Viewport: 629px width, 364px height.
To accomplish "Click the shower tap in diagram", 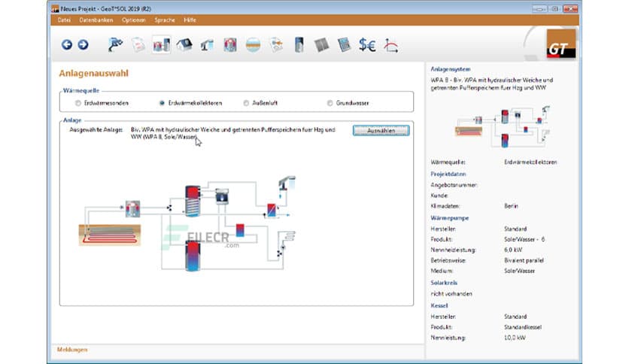I will coord(287,184).
